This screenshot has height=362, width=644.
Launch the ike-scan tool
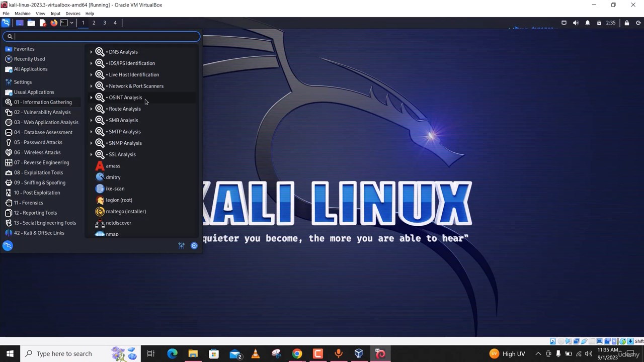[141, 189]
